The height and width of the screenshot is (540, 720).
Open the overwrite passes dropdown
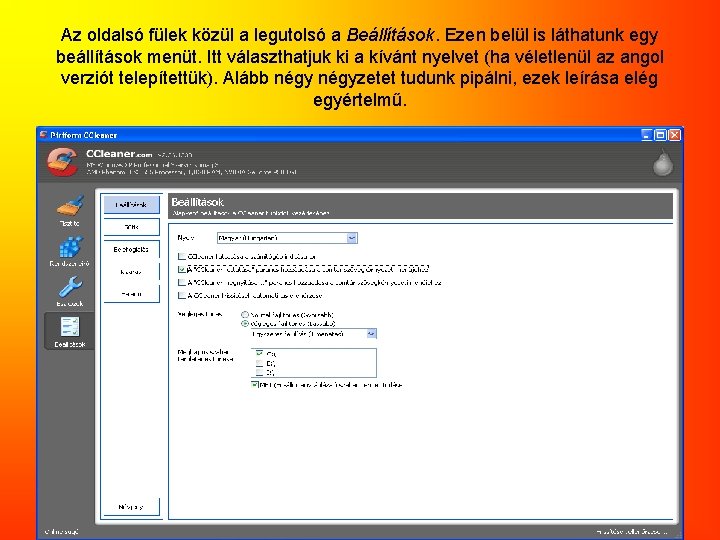point(314,334)
